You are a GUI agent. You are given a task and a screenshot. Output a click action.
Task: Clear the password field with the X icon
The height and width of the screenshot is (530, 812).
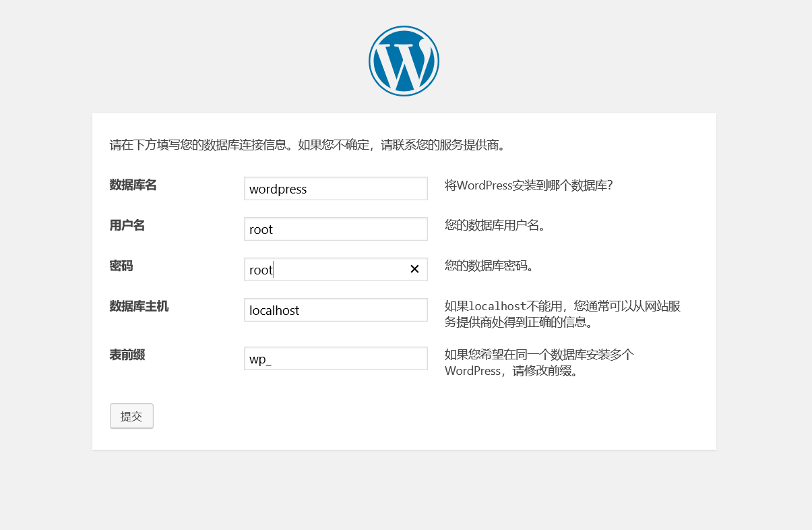[x=414, y=269]
